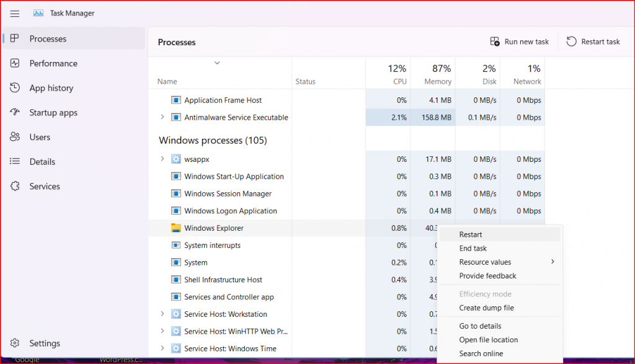Click the Service Host: Windows Time icon
The height and width of the screenshot is (364, 635).
pyautogui.click(x=175, y=348)
